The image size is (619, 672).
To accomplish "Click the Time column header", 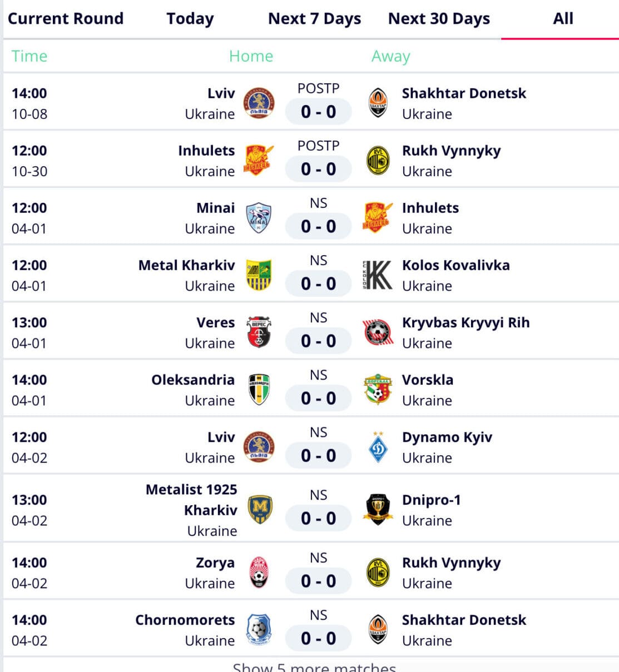I will click(x=29, y=56).
